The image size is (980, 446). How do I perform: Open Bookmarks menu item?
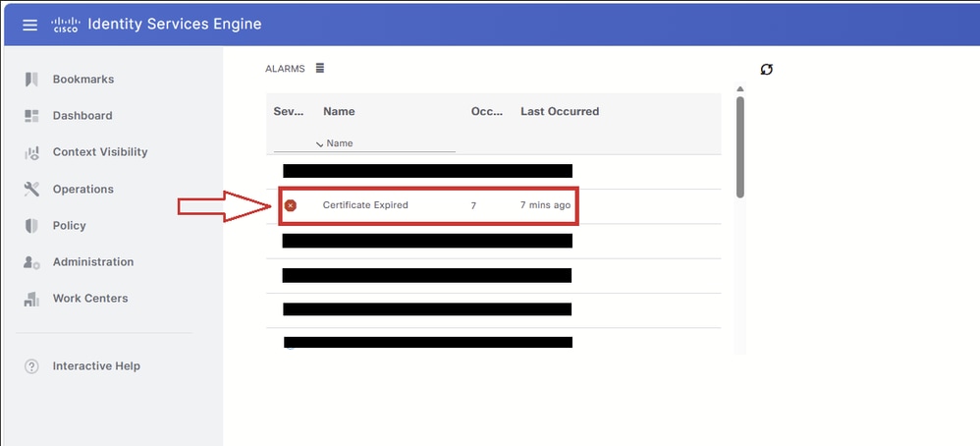click(83, 80)
